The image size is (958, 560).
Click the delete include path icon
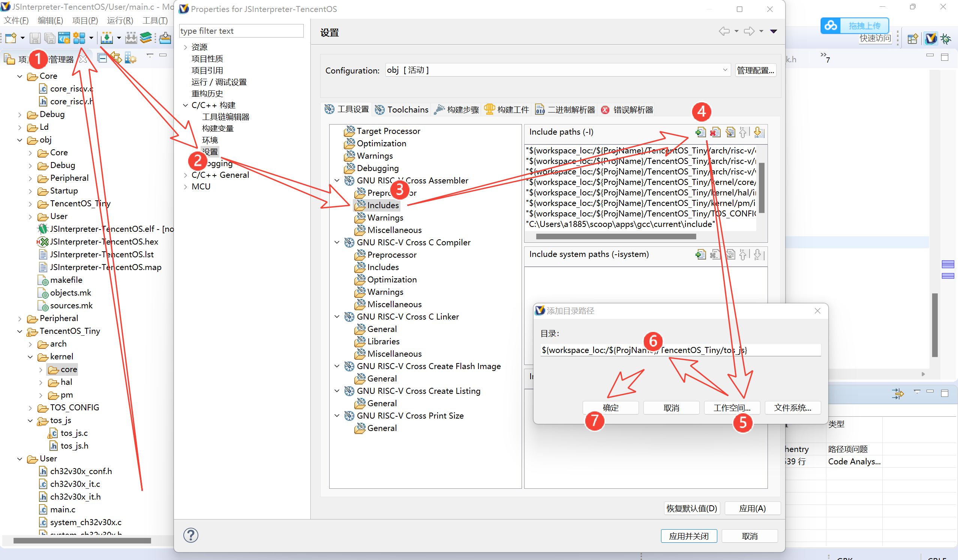pos(715,132)
